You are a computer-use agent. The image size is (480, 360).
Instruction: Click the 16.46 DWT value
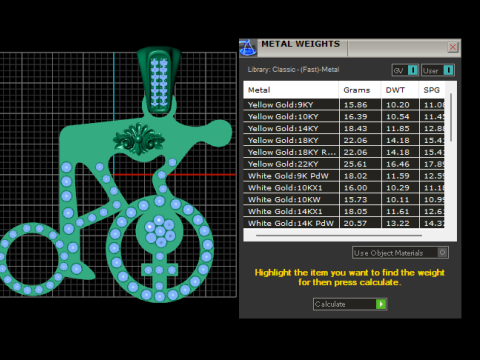(398, 164)
